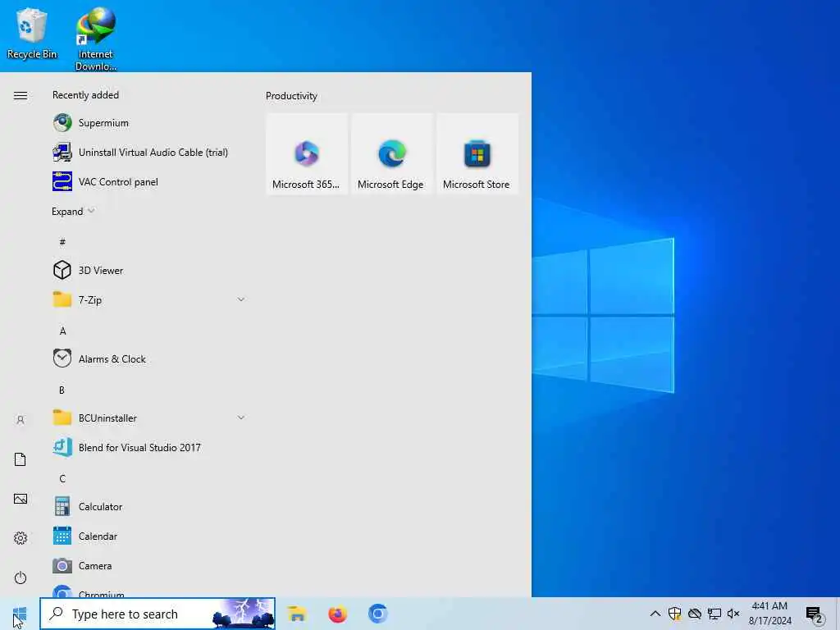Click the crossed-out cloud tray icon
The width and height of the screenshot is (840, 630).
(694, 614)
